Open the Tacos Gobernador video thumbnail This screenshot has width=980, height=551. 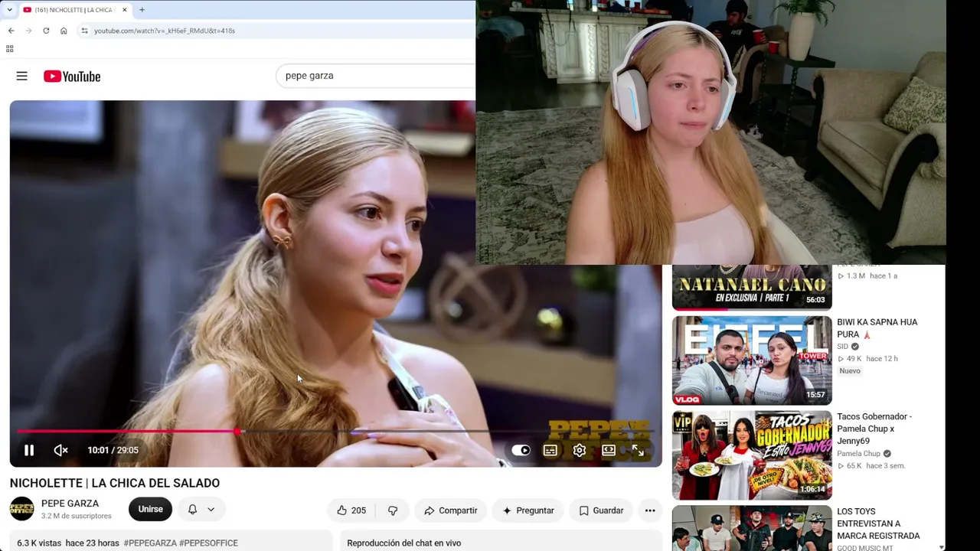pyautogui.click(x=752, y=455)
